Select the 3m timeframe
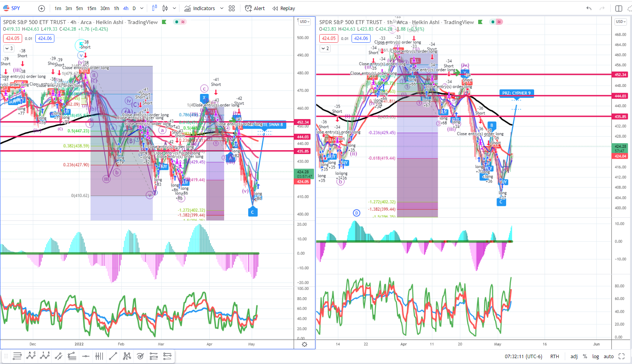This screenshot has width=632, height=364. coord(69,9)
